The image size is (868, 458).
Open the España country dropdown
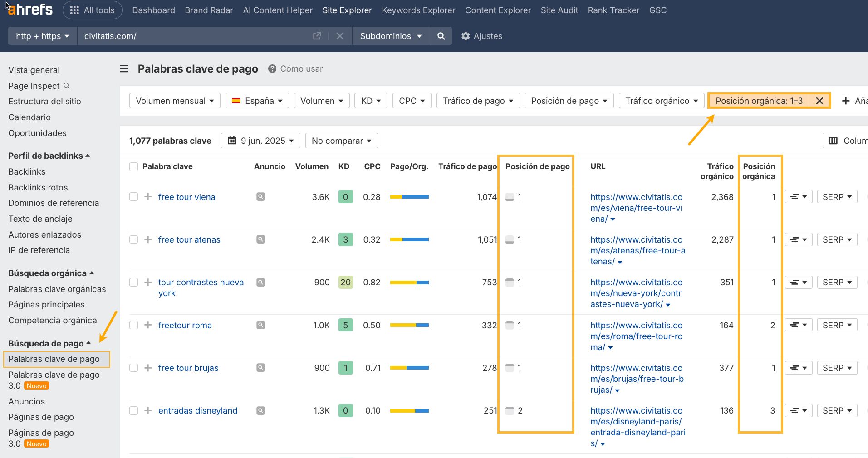(x=257, y=101)
